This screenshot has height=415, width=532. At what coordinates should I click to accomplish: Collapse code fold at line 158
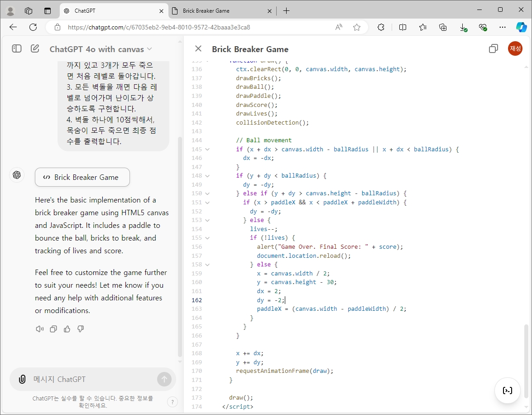[x=207, y=265]
